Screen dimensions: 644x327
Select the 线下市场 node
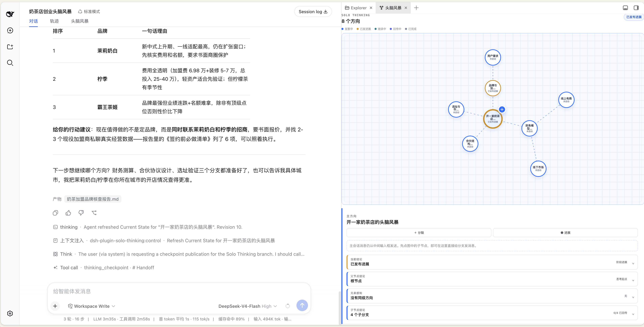coord(538,169)
